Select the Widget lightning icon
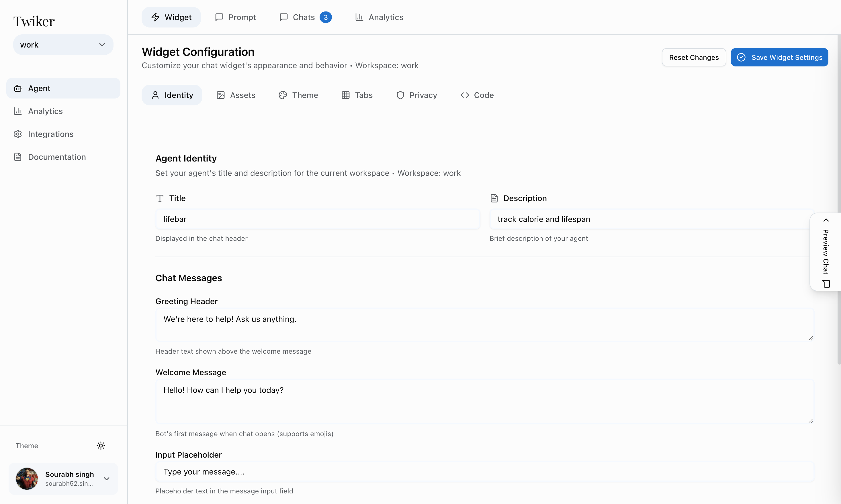This screenshot has height=504, width=841. (x=155, y=17)
